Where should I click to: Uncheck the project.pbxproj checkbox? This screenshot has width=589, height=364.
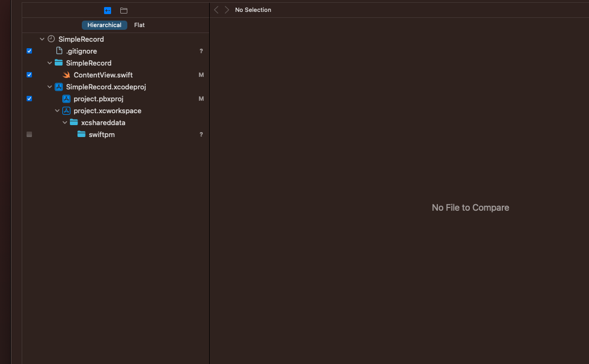pyautogui.click(x=29, y=99)
